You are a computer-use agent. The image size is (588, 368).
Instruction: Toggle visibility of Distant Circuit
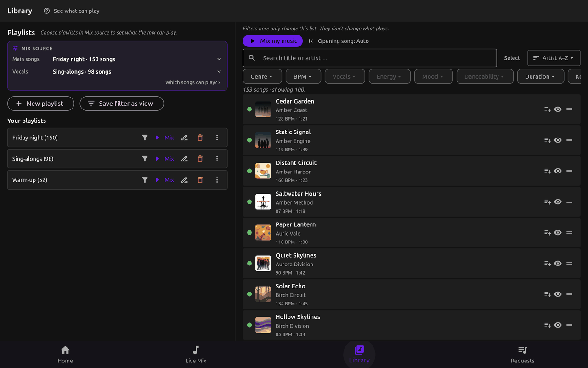coord(558,171)
